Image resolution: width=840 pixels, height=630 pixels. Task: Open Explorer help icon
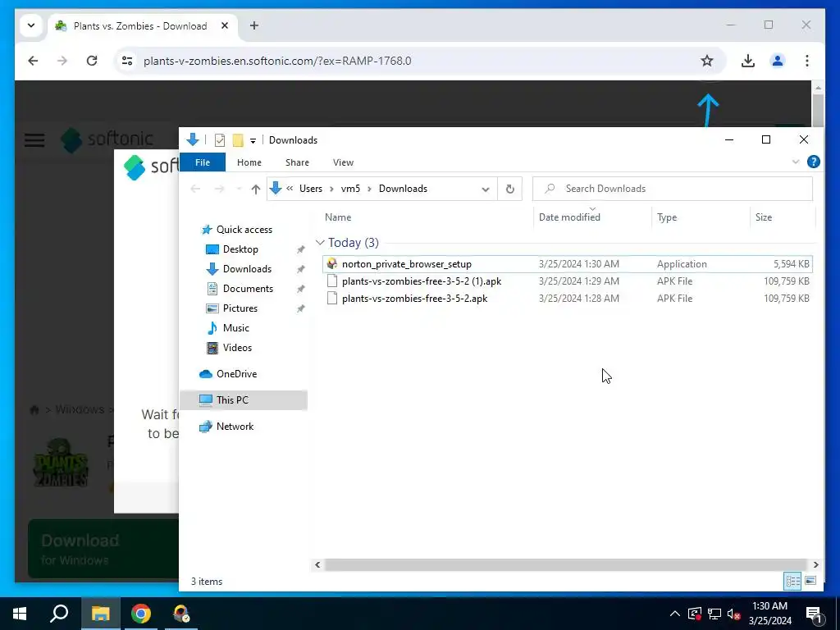click(x=813, y=162)
